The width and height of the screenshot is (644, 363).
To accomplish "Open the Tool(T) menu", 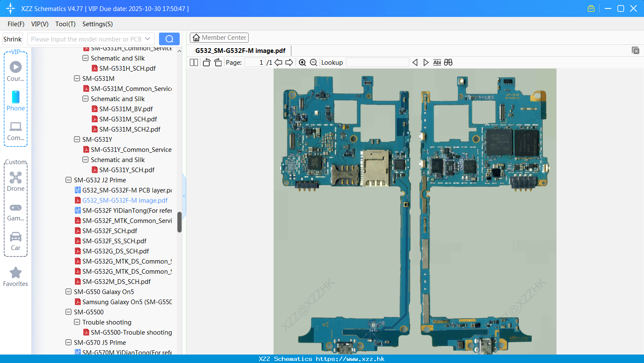I will tap(66, 24).
